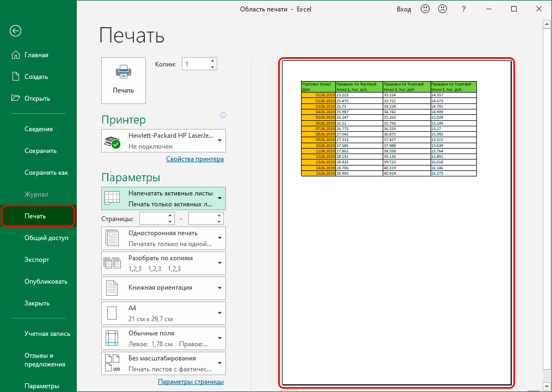Open the printer properties link

coord(194,159)
